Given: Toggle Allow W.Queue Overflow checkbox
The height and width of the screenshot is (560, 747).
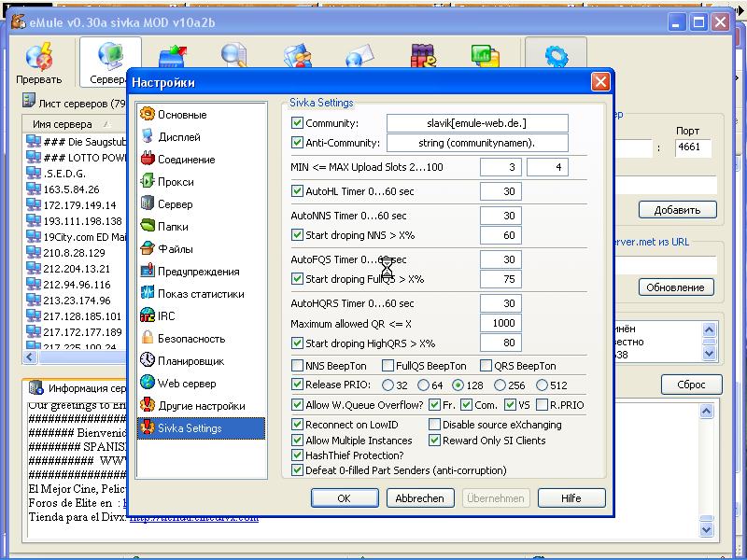Looking at the screenshot, I should click(x=297, y=405).
